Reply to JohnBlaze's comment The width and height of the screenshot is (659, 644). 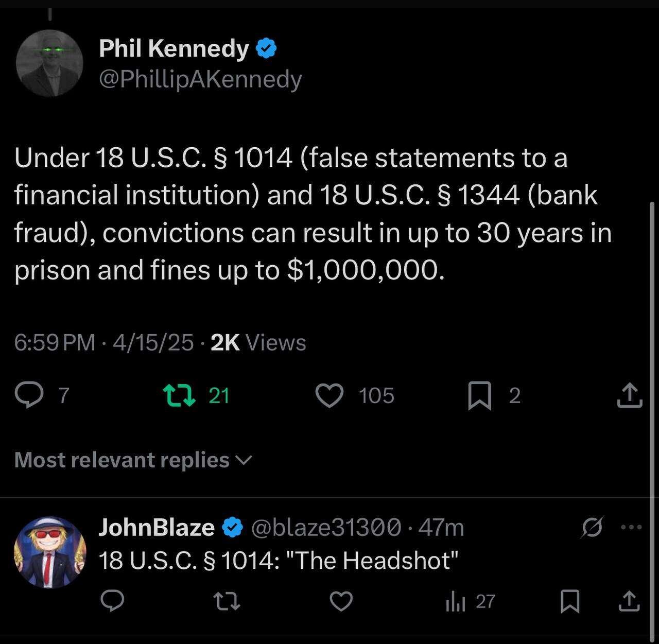(x=112, y=601)
